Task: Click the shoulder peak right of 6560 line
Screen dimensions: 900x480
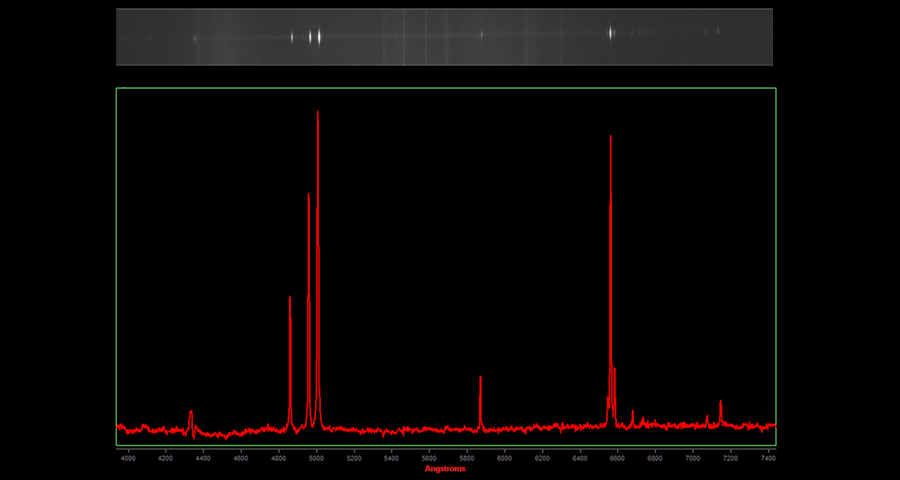Action: tap(615, 370)
